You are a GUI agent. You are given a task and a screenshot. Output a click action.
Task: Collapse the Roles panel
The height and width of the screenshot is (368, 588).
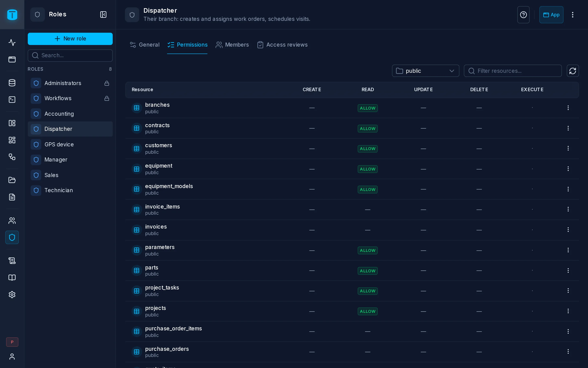tap(103, 14)
